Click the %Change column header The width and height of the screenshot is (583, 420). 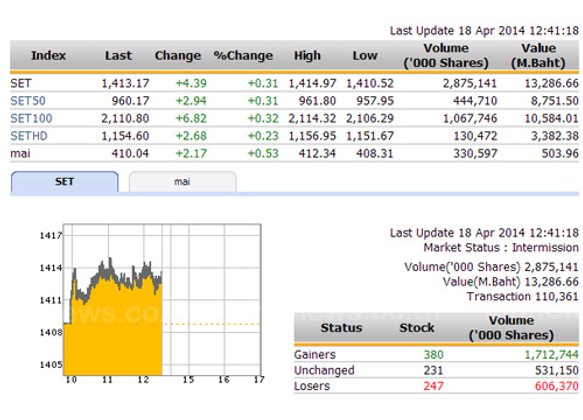243,56
